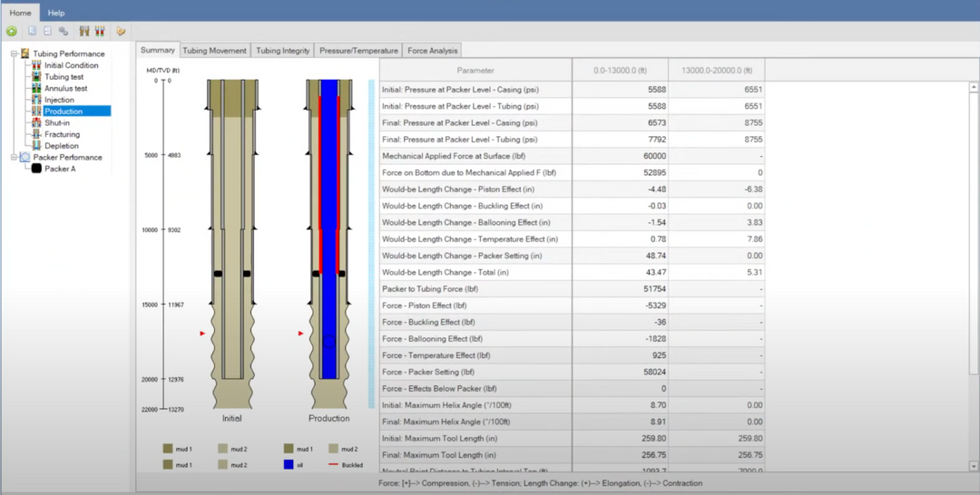Click the green circular arrow toolbar icon
The image size is (980, 495).
12,31
